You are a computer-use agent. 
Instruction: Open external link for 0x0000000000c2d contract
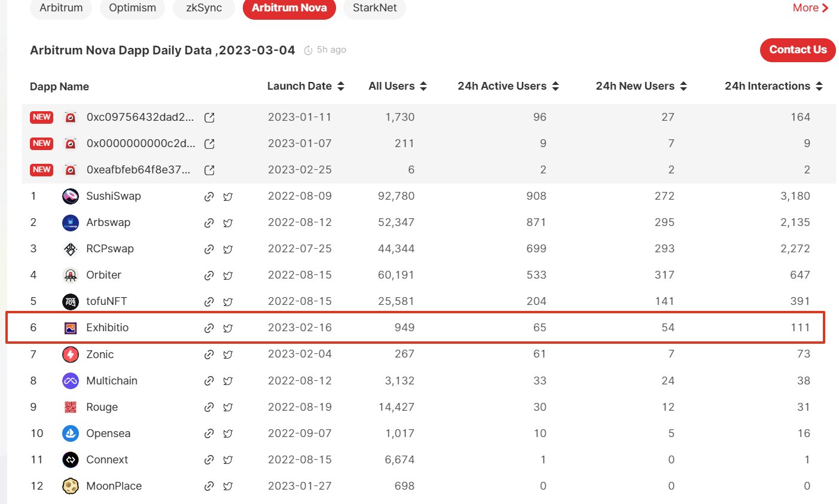[x=209, y=144]
